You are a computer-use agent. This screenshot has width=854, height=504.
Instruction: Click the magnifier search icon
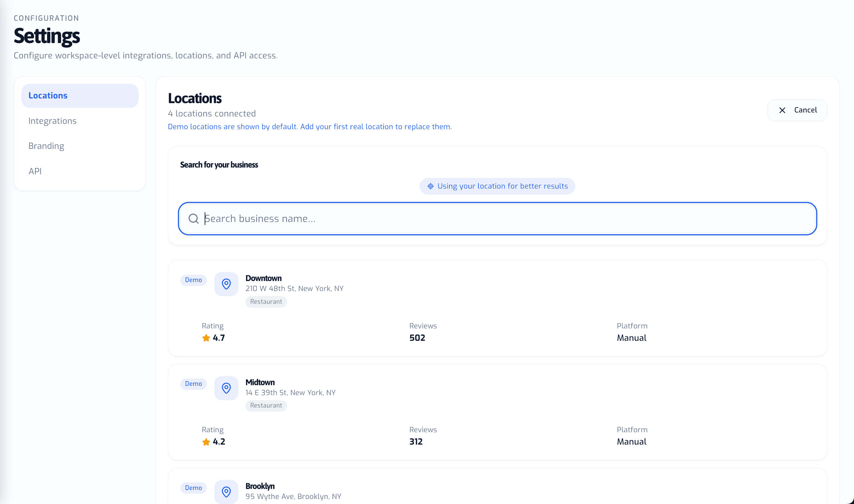(194, 219)
